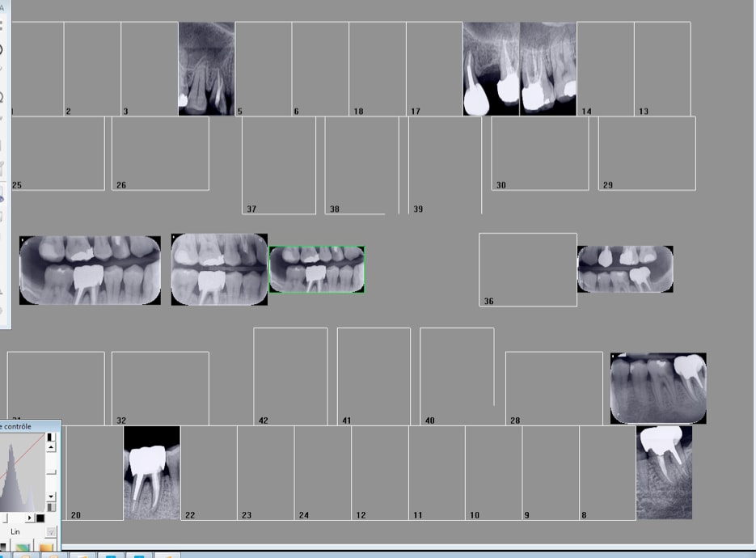The width and height of the screenshot is (756, 558).
Task: Open the leftmost bitewing X-ray image
Action: (x=90, y=270)
